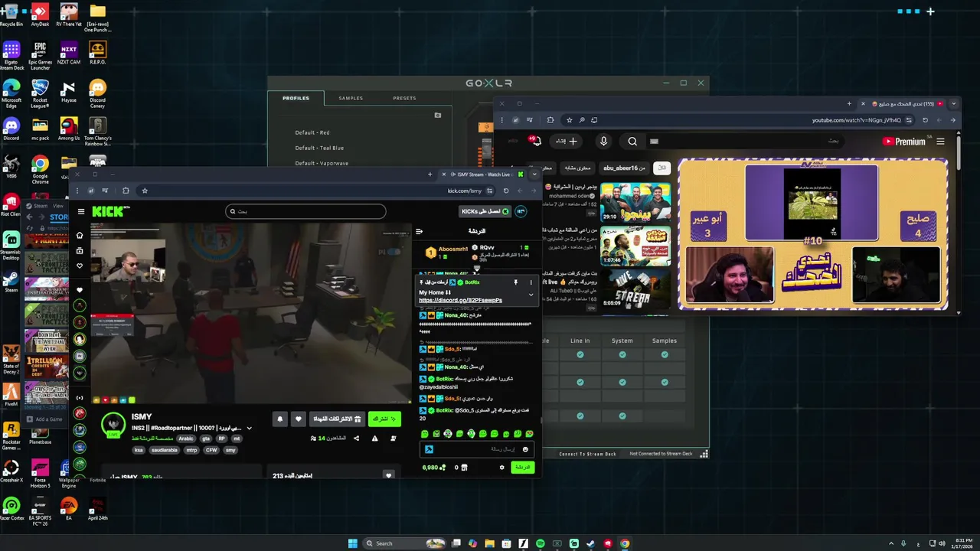Screen dimensions: 980x551
Task: Open Discord desktop shortcut
Action: point(11,129)
